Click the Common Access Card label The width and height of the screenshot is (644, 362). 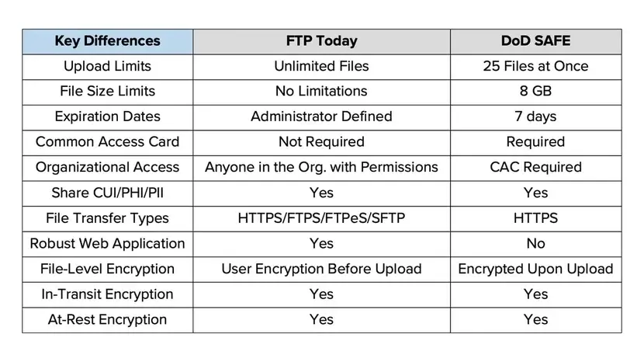coord(107,142)
